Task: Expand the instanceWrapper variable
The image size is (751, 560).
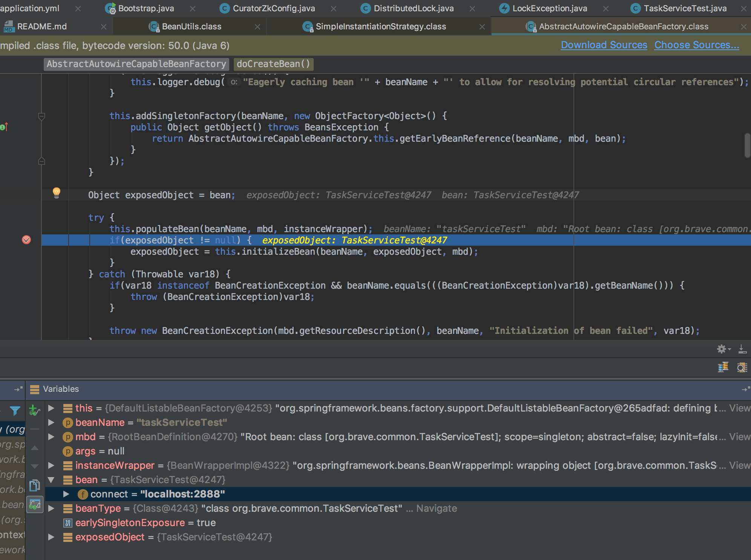Action: (51, 465)
